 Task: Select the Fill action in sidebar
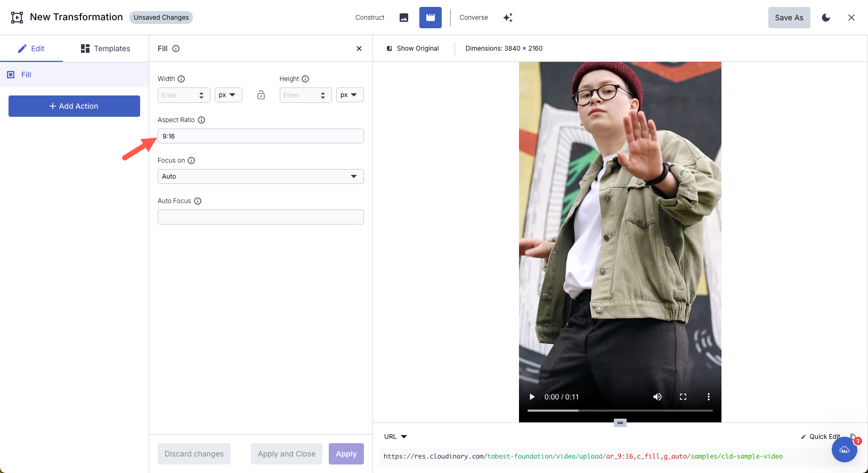click(74, 75)
